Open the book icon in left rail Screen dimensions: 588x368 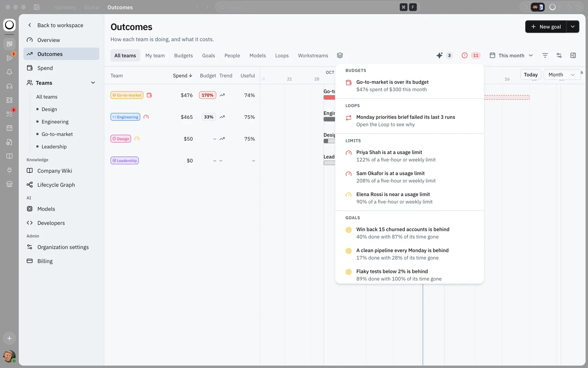[9, 156]
